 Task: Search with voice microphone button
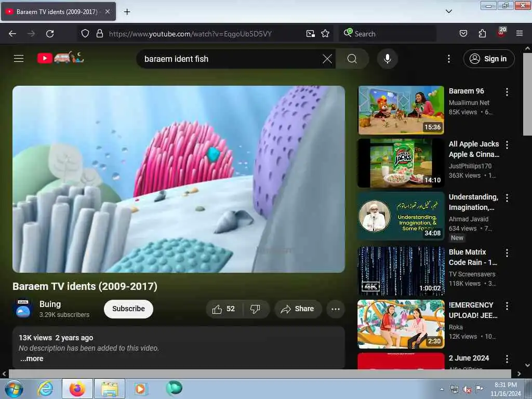coord(388,59)
